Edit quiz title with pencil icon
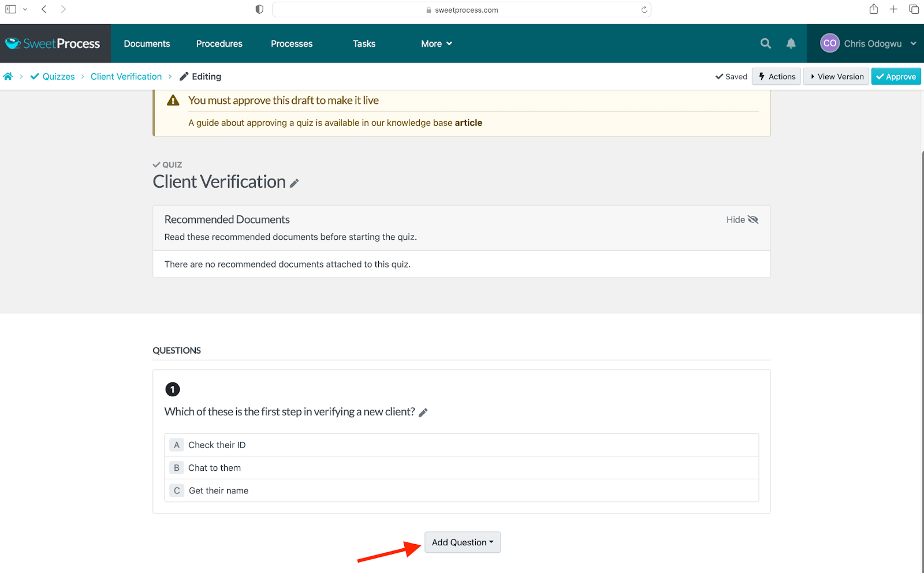The height and width of the screenshot is (573, 924). pyautogui.click(x=295, y=183)
